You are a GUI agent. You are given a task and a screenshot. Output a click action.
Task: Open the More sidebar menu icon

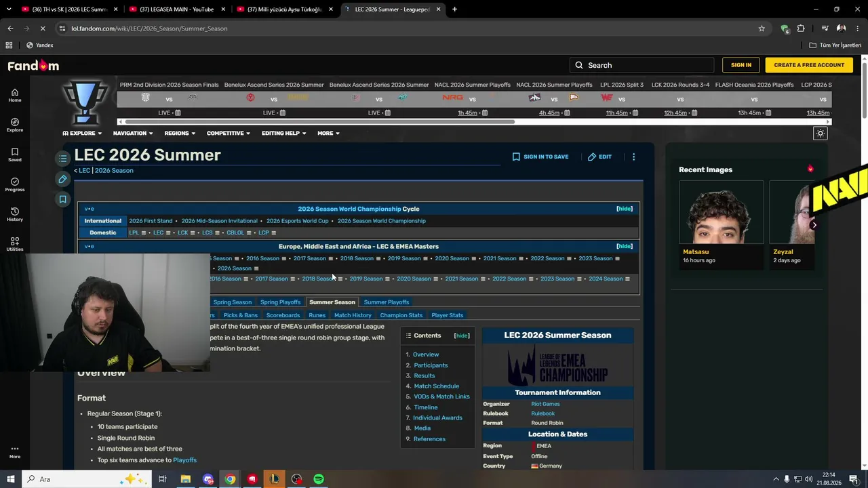click(15, 451)
